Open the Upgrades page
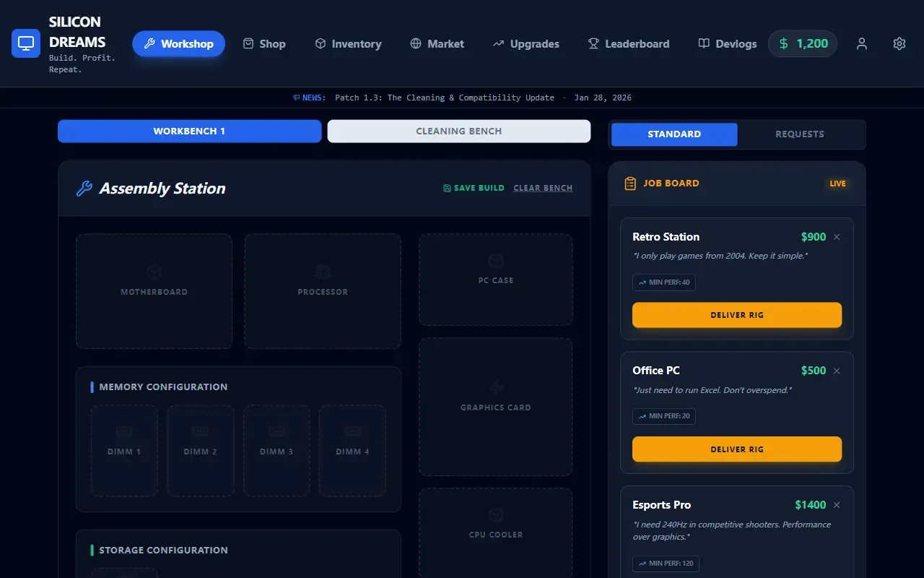The image size is (924, 578). click(526, 43)
